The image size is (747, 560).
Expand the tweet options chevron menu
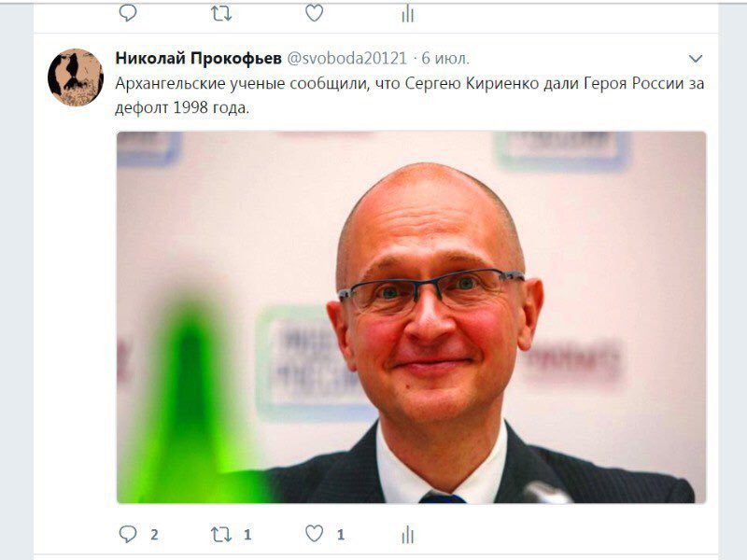tap(696, 59)
